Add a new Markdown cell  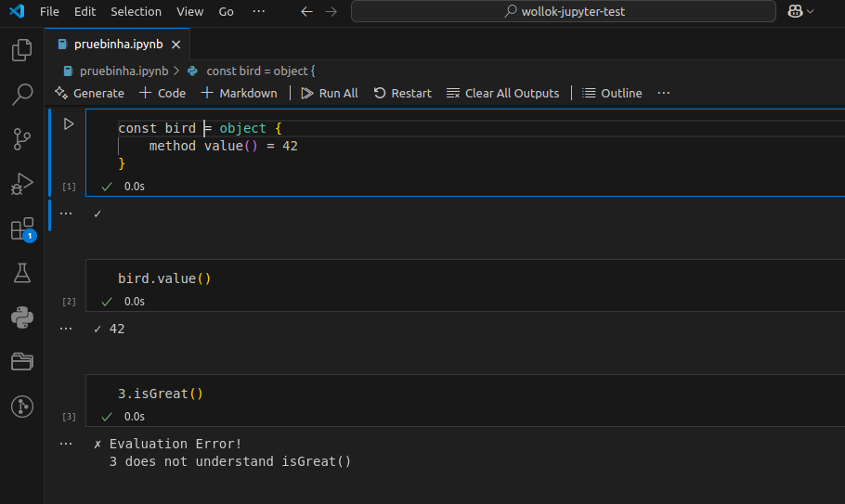coord(239,93)
